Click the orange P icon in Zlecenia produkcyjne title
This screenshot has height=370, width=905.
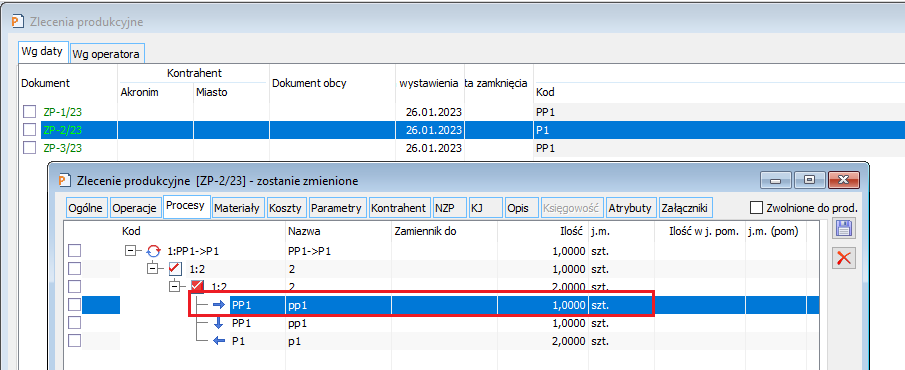pyautogui.click(x=18, y=23)
